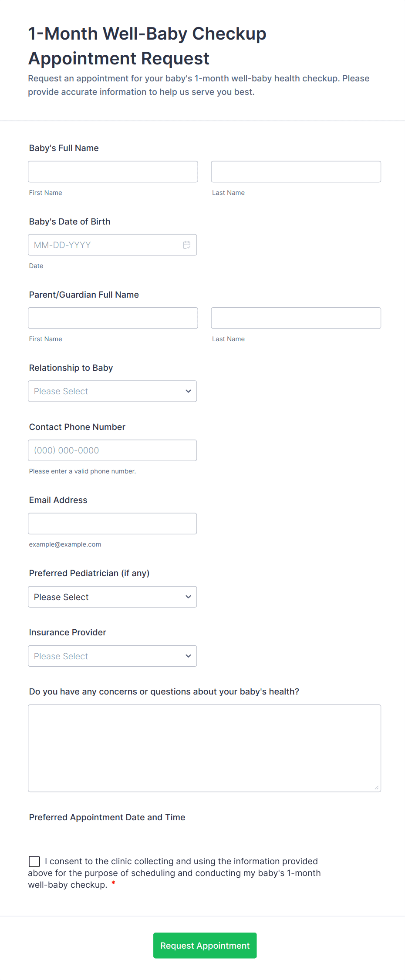
Task: Click the parent/guardian First Name field
Action: [x=113, y=318]
